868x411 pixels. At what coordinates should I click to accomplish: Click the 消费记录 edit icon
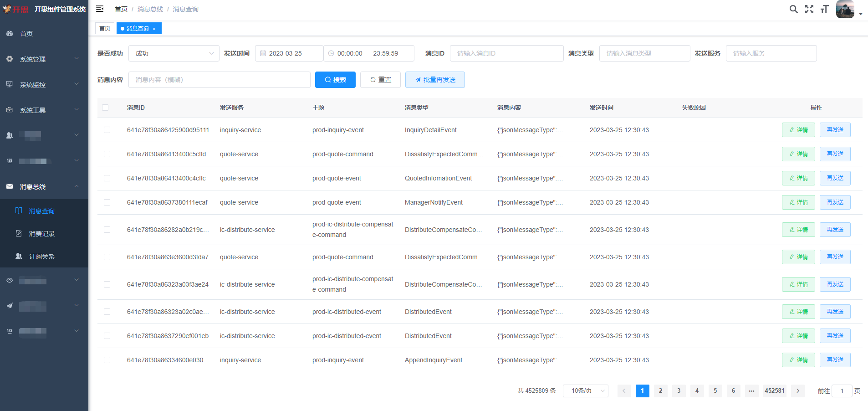(19, 233)
